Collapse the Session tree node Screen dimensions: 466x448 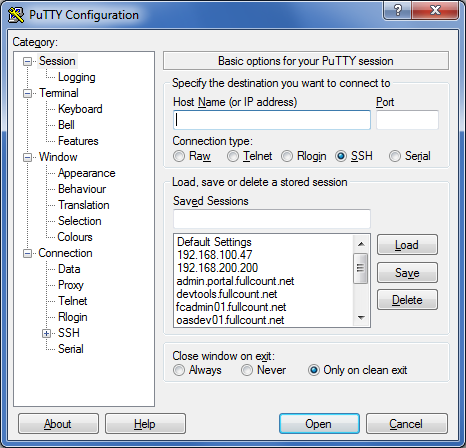click(27, 61)
